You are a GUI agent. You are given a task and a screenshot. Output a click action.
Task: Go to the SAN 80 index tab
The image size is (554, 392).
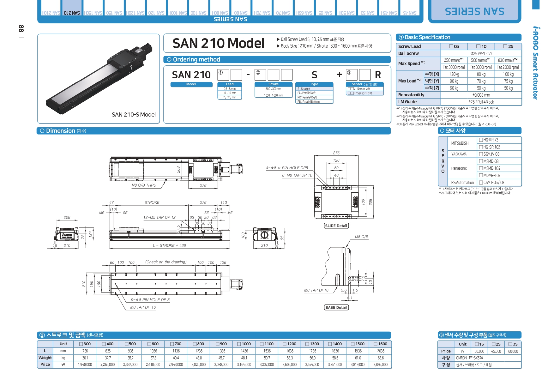(x=241, y=8)
